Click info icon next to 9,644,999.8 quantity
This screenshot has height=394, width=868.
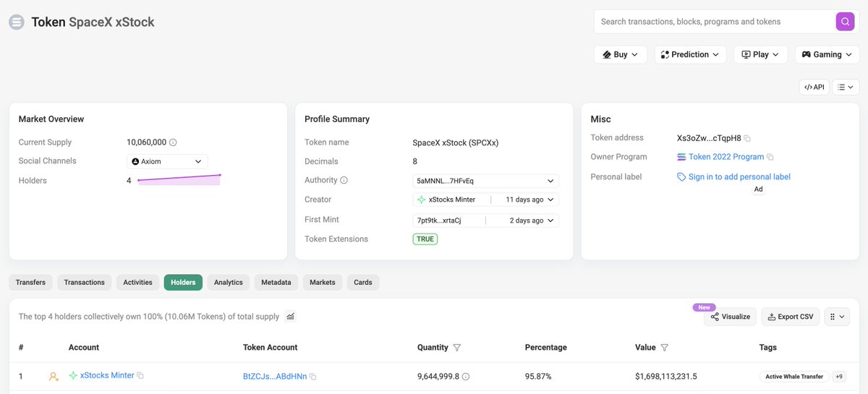click(x=466, y=377)
